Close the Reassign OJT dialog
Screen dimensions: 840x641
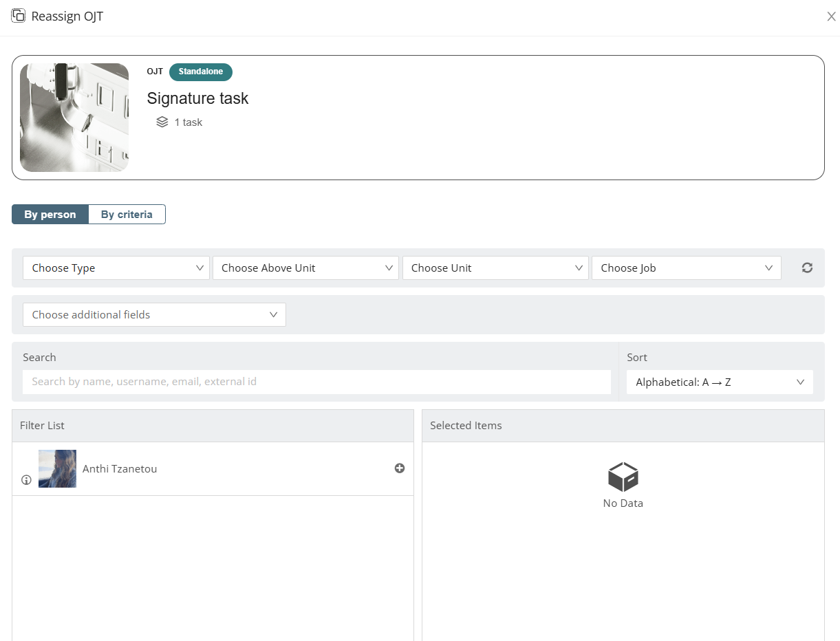pos(831,17)
